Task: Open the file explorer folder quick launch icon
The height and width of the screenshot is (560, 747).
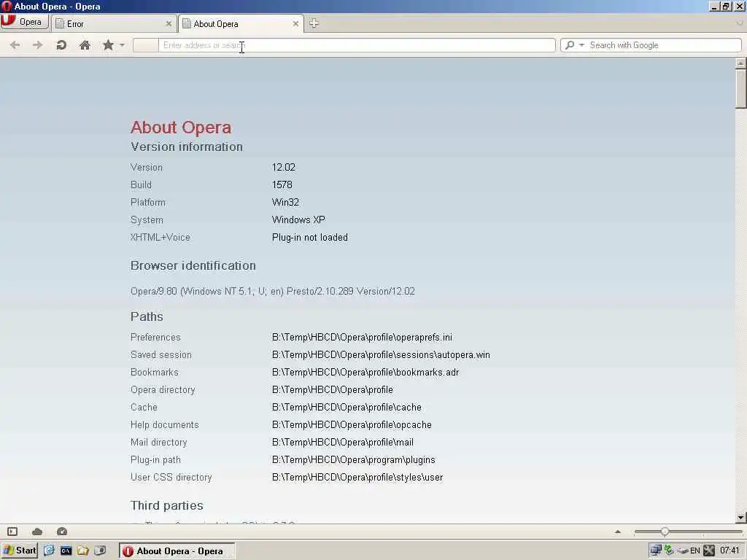Action: pyautogui.click(x=83, y=551)
